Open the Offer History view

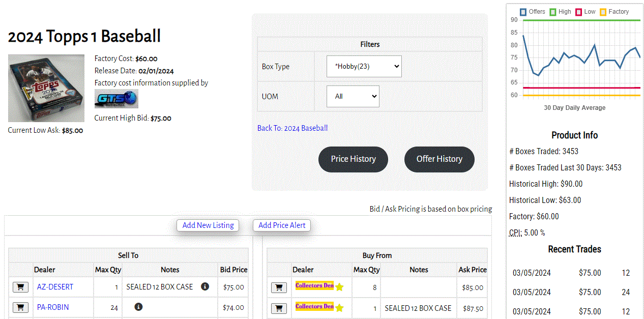(439, 159)
